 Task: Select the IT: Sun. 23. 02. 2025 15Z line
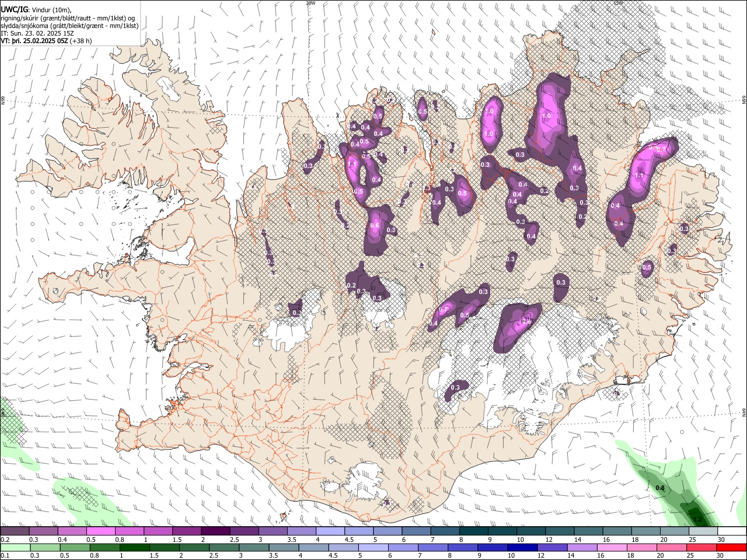pos(37,33)
